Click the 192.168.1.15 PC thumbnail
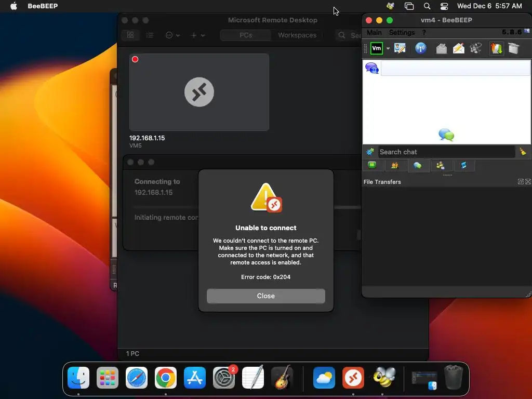The height and width of the screenshot is (399, 532). tap(199, 92)
